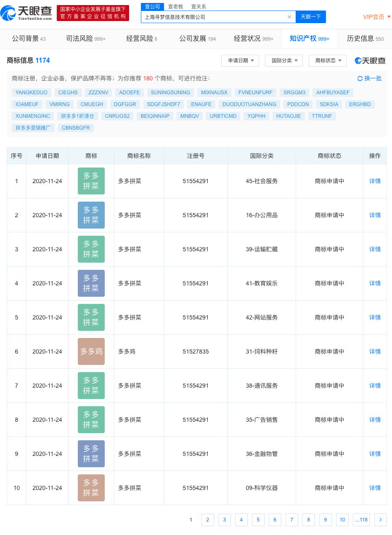Switch to the 司法风险 tab
The width and height of the screenshot is (392, 535).
click(85, 39)
